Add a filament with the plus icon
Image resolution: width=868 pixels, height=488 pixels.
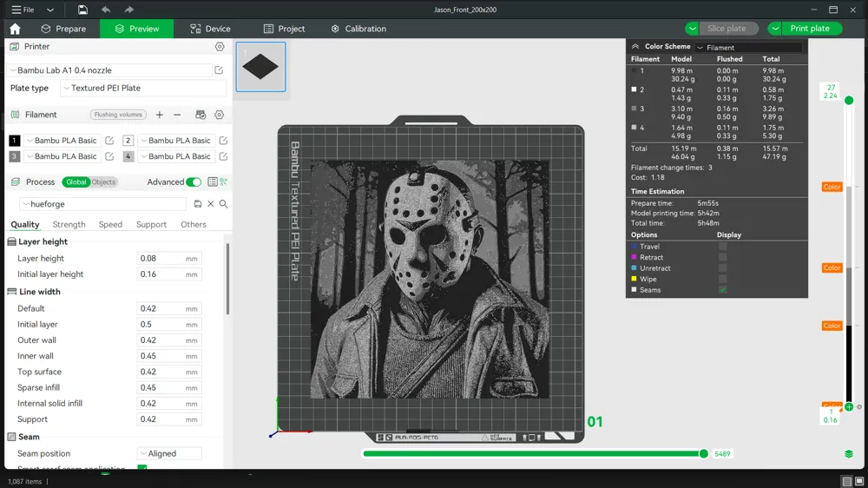tap(160, 115)
